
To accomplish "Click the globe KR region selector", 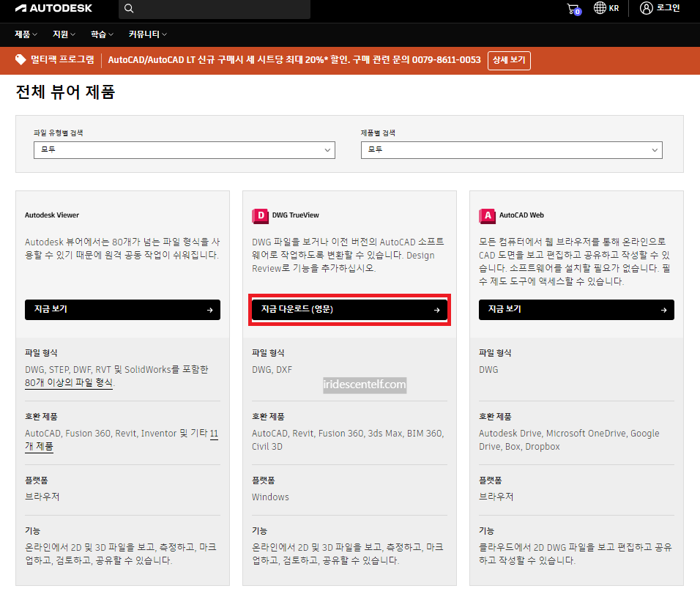I will pyautogui.click(x=606, y=8).
